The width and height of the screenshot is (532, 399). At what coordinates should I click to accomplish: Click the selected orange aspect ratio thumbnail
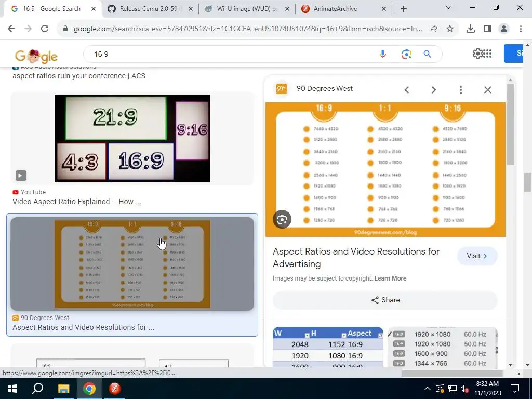pyautogui.click(x=132, y=264)
